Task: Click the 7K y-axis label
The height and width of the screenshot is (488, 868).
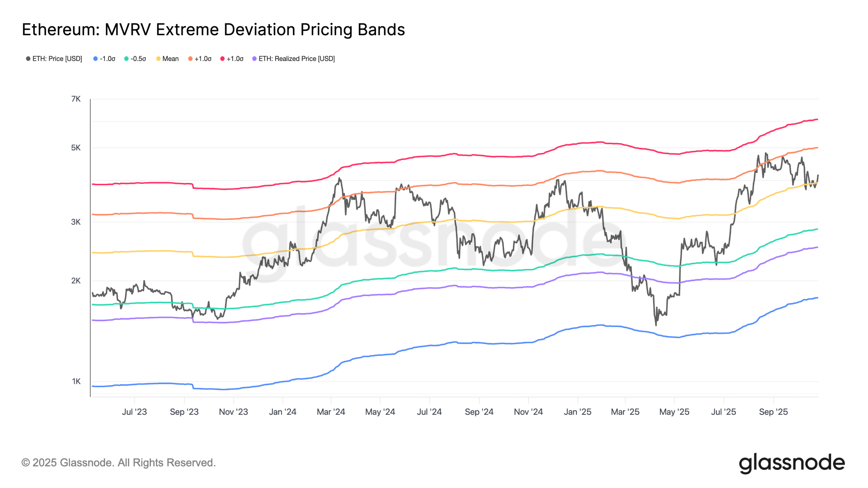Action: (76, 99)
